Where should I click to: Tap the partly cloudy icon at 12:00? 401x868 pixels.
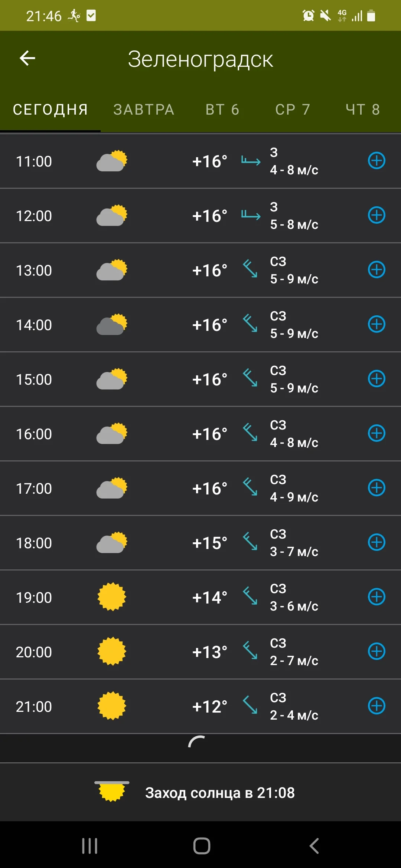[x=112, y=215]
